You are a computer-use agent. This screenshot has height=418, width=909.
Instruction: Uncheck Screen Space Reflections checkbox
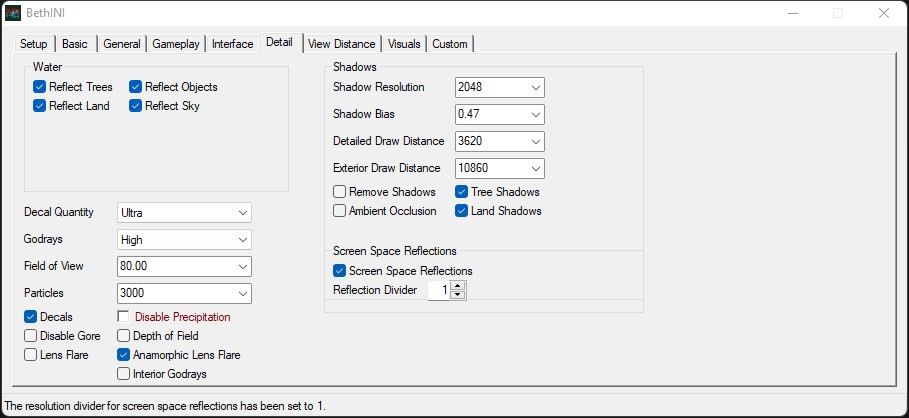point(340,271)
